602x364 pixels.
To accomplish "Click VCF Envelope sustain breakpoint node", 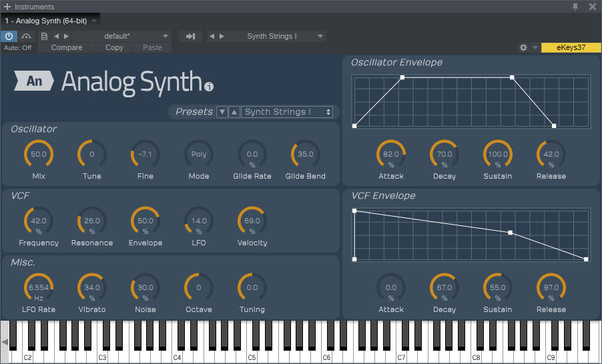I will [x=511, y=233].
